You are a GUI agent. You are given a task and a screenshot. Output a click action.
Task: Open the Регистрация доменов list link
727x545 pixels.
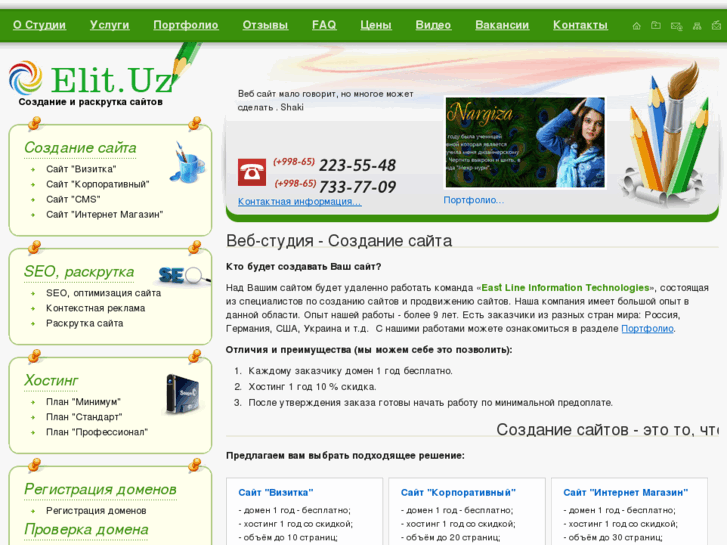(96, 511)
